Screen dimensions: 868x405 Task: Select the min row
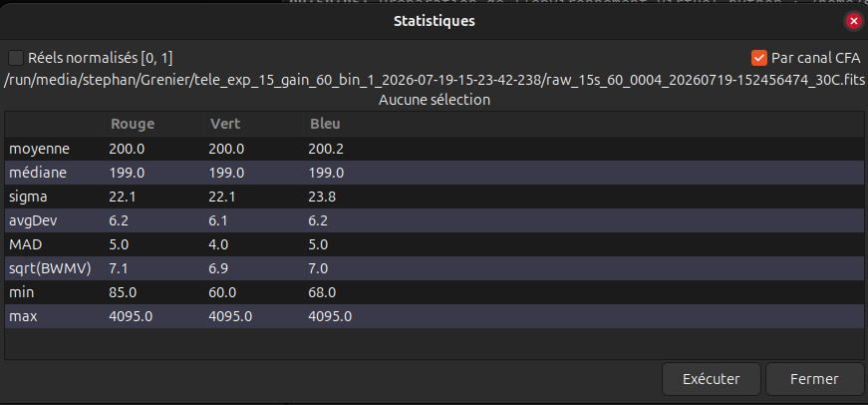coord(434,292)
